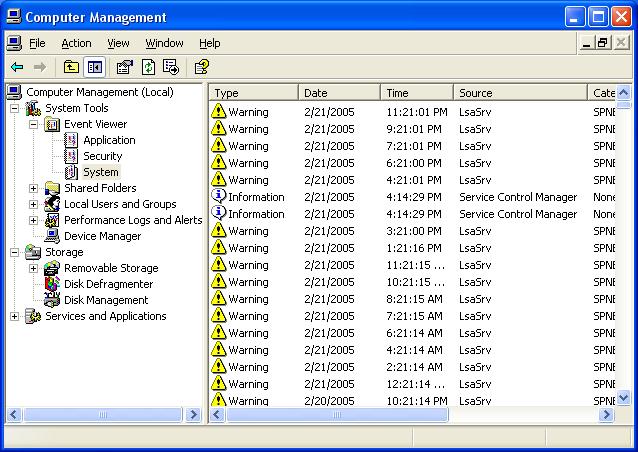Click the Application log label in the tree
The height and width of the screenshot is (452, 638).
109,140
